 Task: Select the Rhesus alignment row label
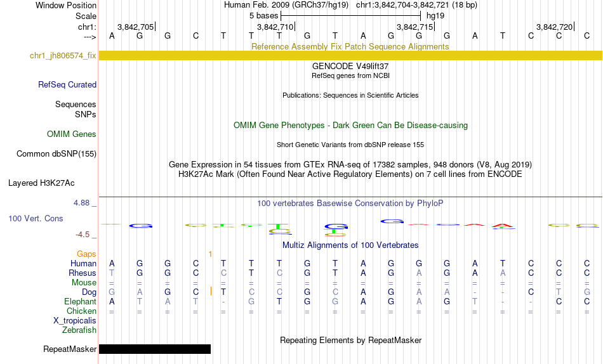tap(83, 273)
